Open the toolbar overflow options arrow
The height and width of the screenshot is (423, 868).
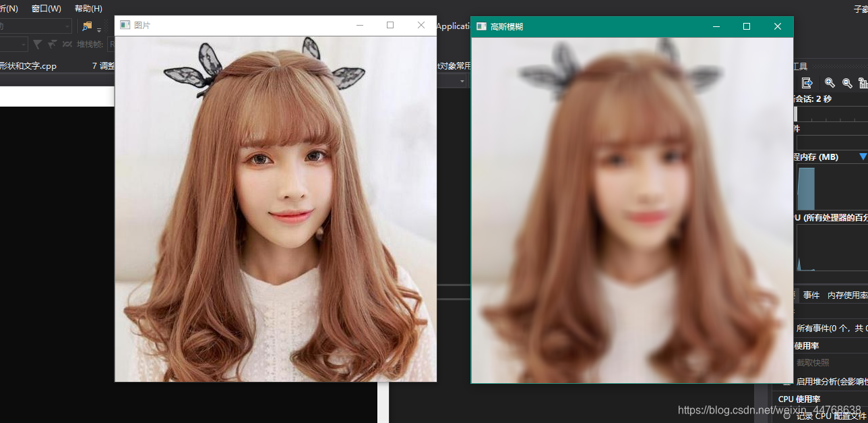(x=99, y=30)
